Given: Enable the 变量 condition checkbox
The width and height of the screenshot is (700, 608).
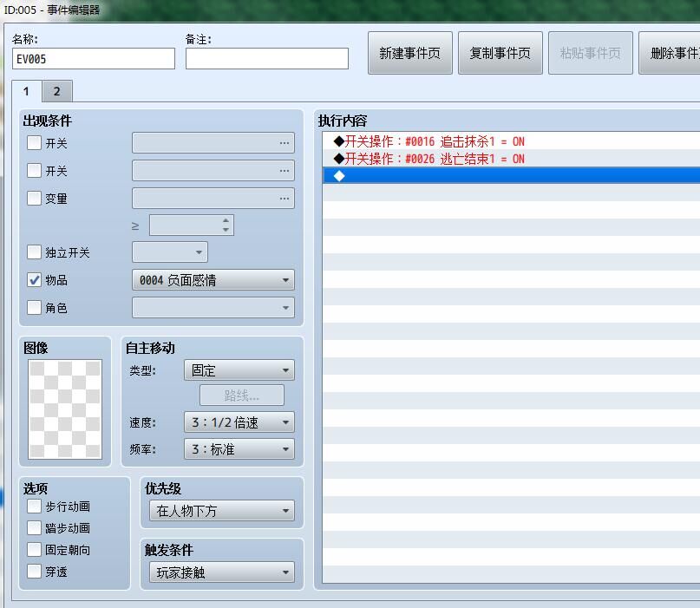Looking at the screenshot, I should [34, 199].
